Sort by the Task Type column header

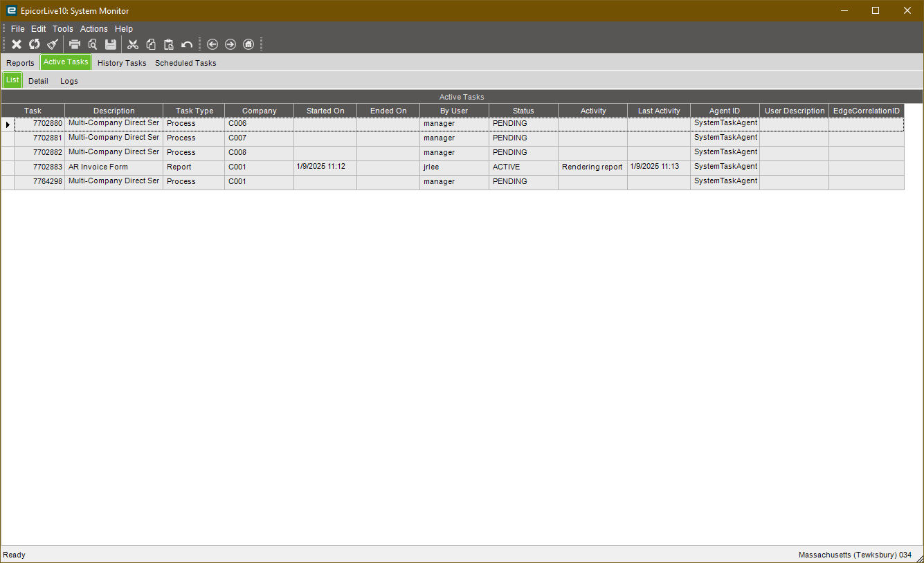click(194, 111)
